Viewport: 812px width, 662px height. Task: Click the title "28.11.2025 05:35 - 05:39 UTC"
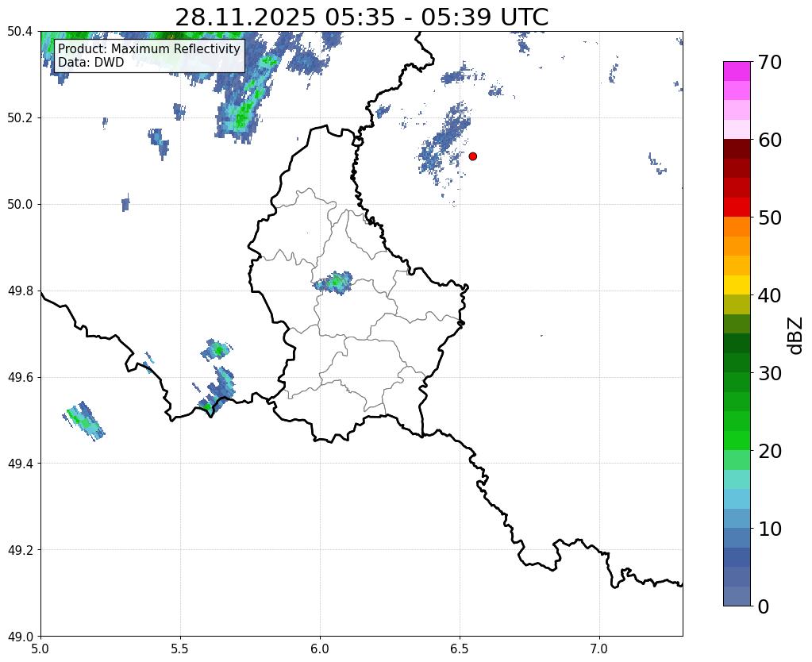coord(361,17)
